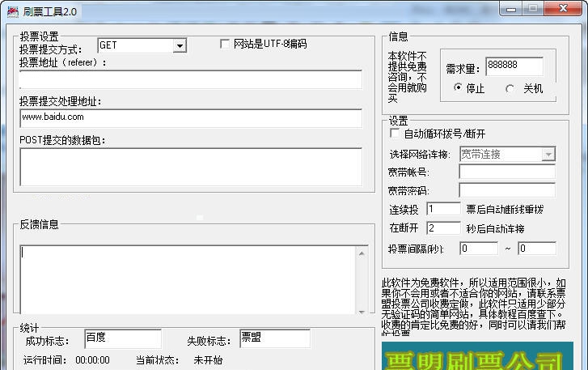Viewport: 588px width, 370px height.
Task: Click the 需求量 field showing 888888
Action: tap(514, 66)
